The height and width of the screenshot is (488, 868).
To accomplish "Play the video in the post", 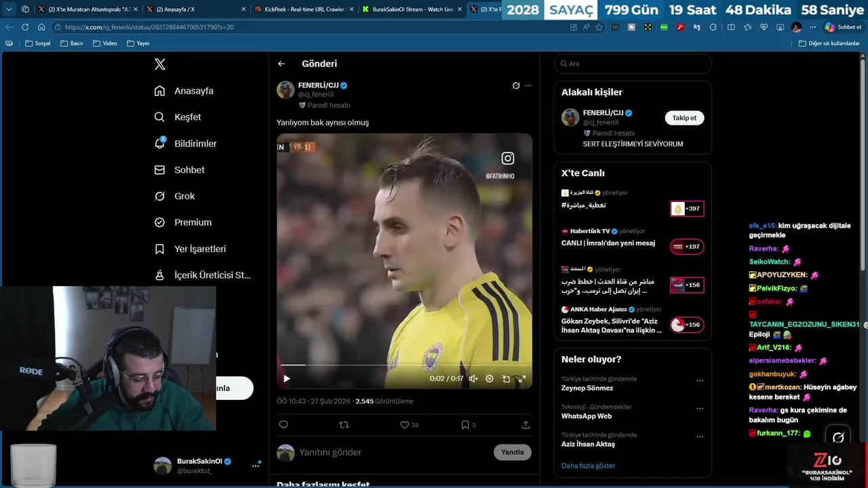I will coord(287,379).
